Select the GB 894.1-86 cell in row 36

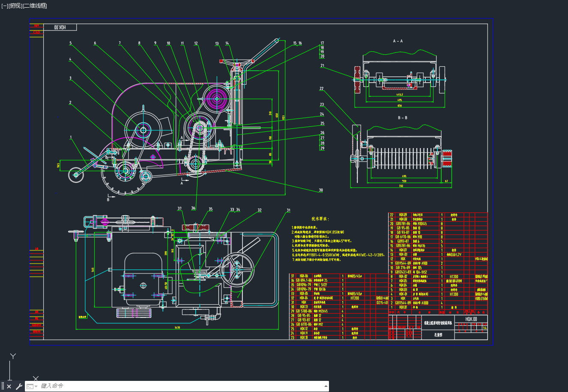[x=304, y=280]
